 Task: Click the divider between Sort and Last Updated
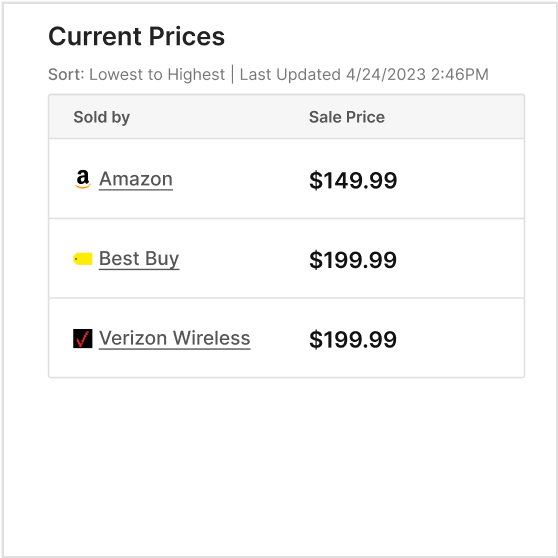tap(232, 74)
